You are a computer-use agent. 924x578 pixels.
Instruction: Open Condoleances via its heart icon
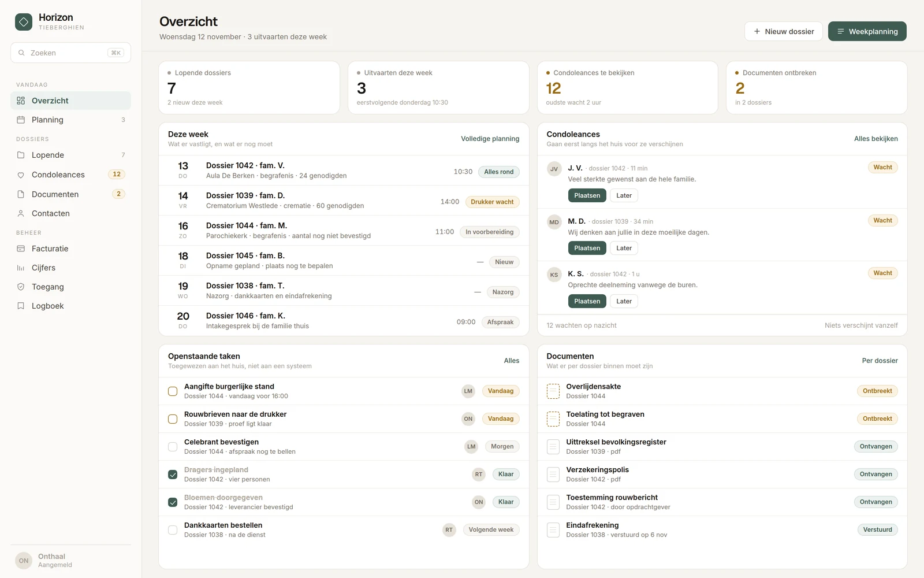[21, 175]
